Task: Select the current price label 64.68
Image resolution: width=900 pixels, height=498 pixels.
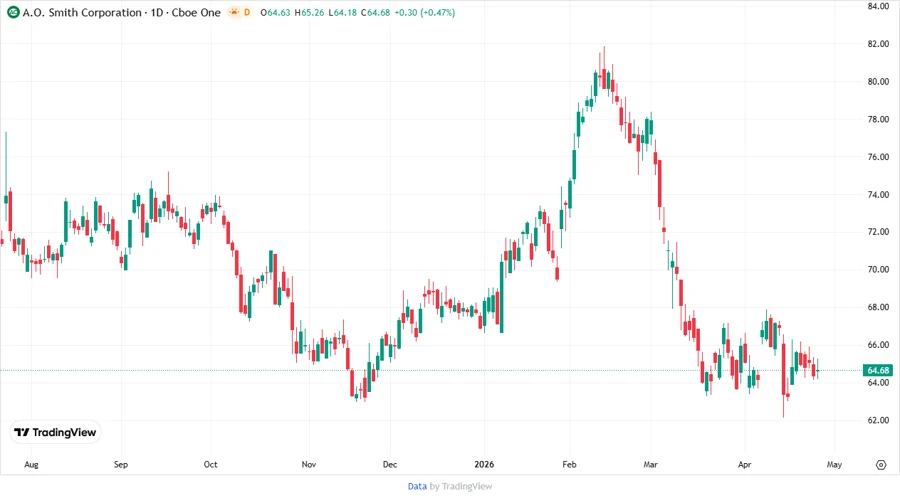Action: coord(878,371)
